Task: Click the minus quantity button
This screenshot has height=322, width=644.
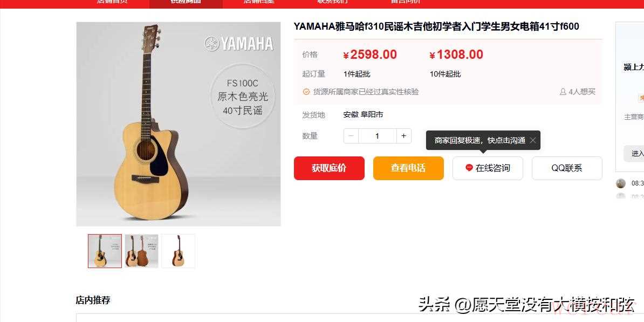Action: 351,136
